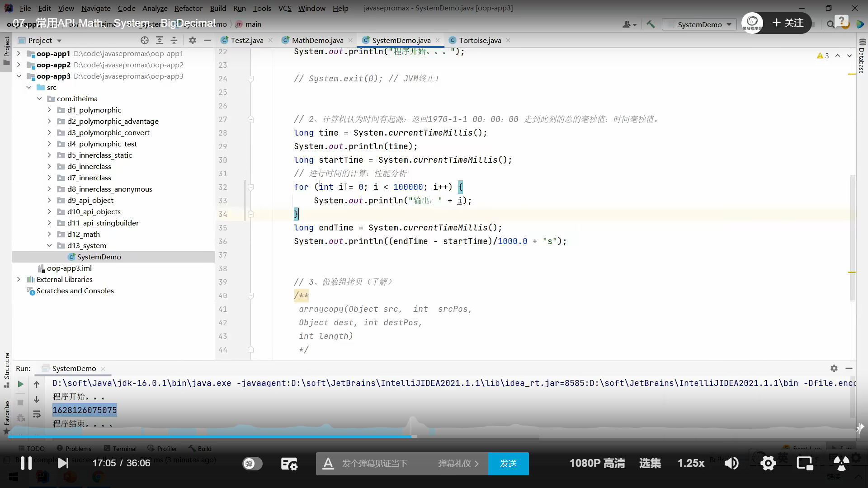Expand the oop-app1 module node

(19, 53)
